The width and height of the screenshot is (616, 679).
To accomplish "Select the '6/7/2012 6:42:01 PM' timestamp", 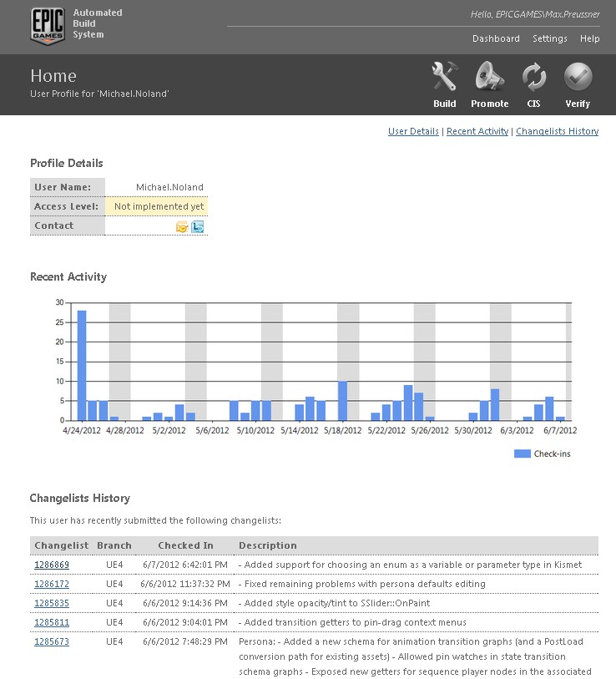I will (185, 565).
